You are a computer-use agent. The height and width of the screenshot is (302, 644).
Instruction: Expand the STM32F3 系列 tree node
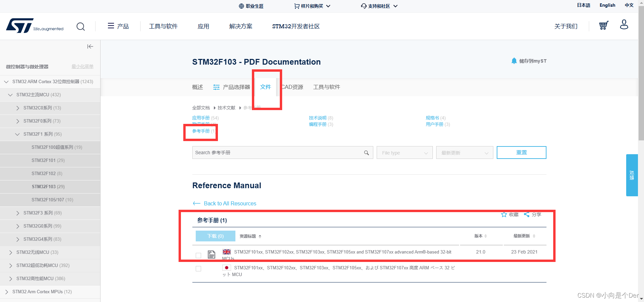point(18,213)
